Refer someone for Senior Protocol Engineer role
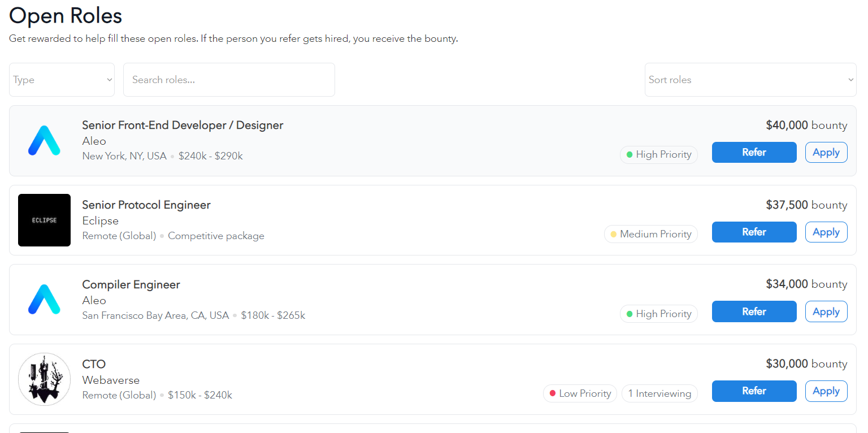This screenshot has width=868, height=433. 754,232
